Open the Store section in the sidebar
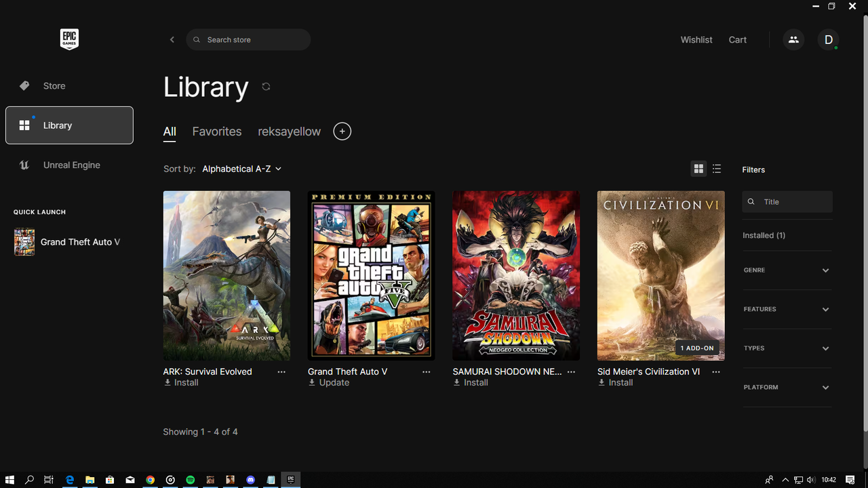This screenshot has width=868, height=488. click(69, 86)
